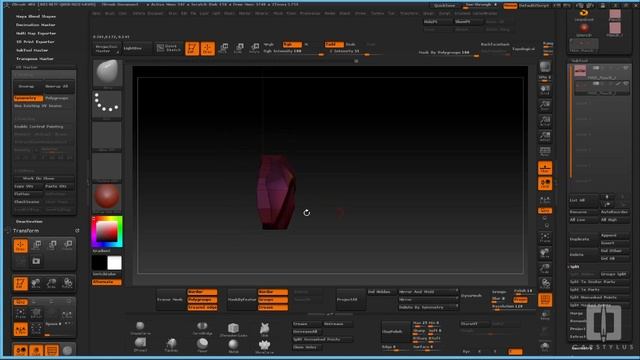Image resolution: width=640 pixels, height=360 pixels.
Task: Select the Move tool next to Draw
Action: [x=223, y=48]
